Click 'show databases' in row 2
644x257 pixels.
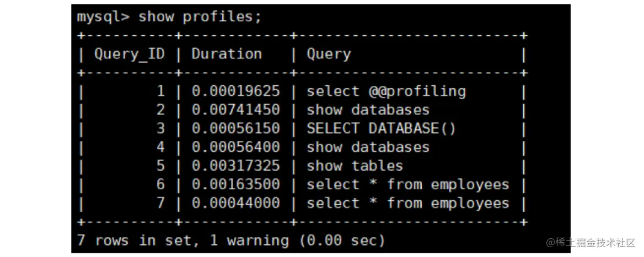coord(368,110)
